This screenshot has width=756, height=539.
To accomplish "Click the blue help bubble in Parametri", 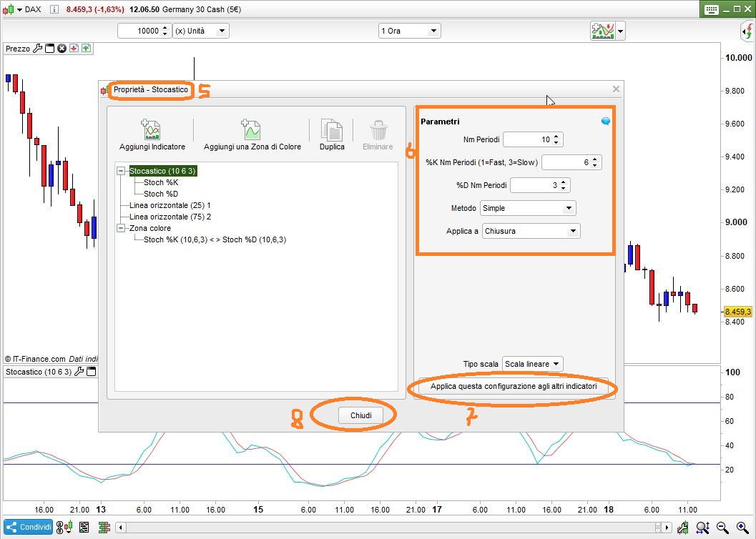I will [x=606, y=122].
